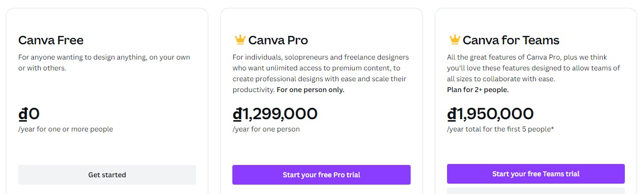Click the đ0 price of Canva Free
The width and height of the screenshot is (644, 194).
(x=29, y=114)
